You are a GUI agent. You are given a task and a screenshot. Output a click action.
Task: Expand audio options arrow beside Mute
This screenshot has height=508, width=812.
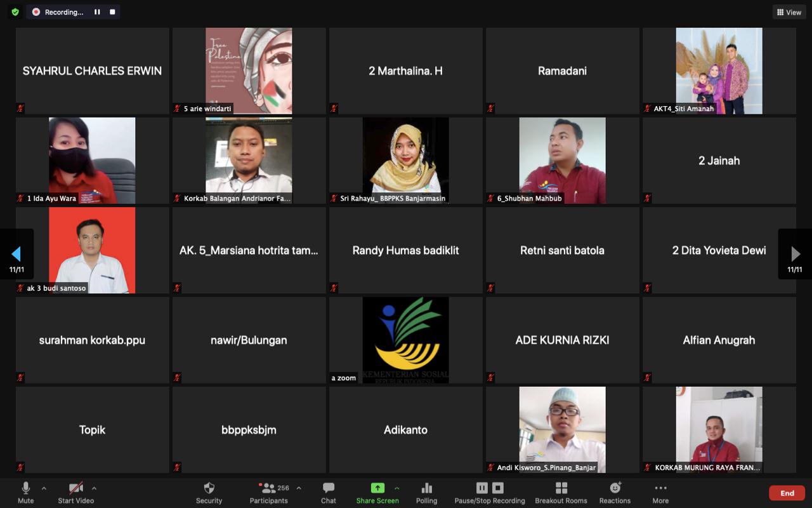[44, 488]
